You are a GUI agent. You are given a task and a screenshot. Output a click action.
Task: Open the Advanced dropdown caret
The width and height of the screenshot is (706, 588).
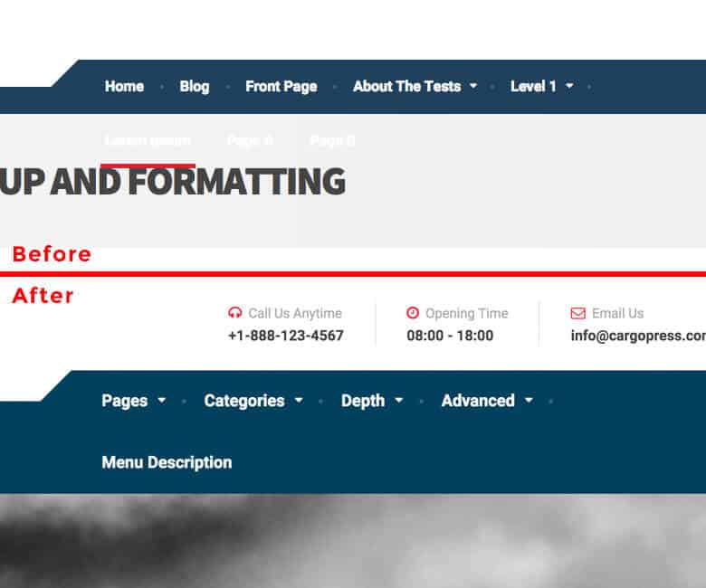tap(529, 401)
